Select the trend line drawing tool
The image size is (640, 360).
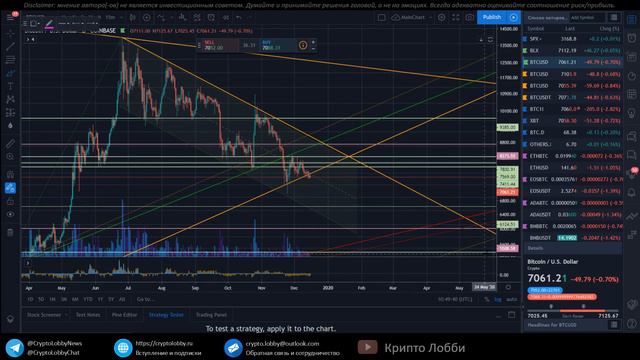[10, 46]
